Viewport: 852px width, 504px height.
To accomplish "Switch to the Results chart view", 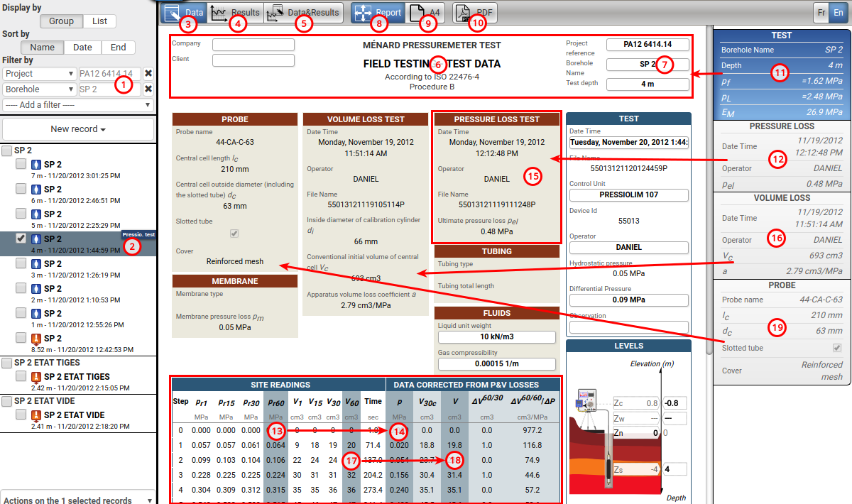I will tap(236, 13).
